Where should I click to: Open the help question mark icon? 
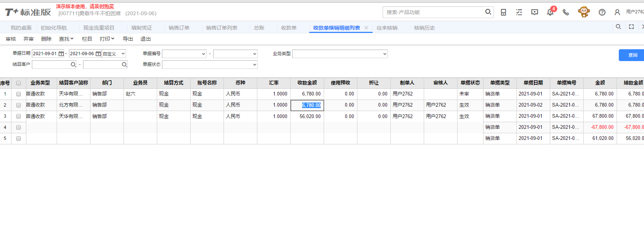(602, 12)
